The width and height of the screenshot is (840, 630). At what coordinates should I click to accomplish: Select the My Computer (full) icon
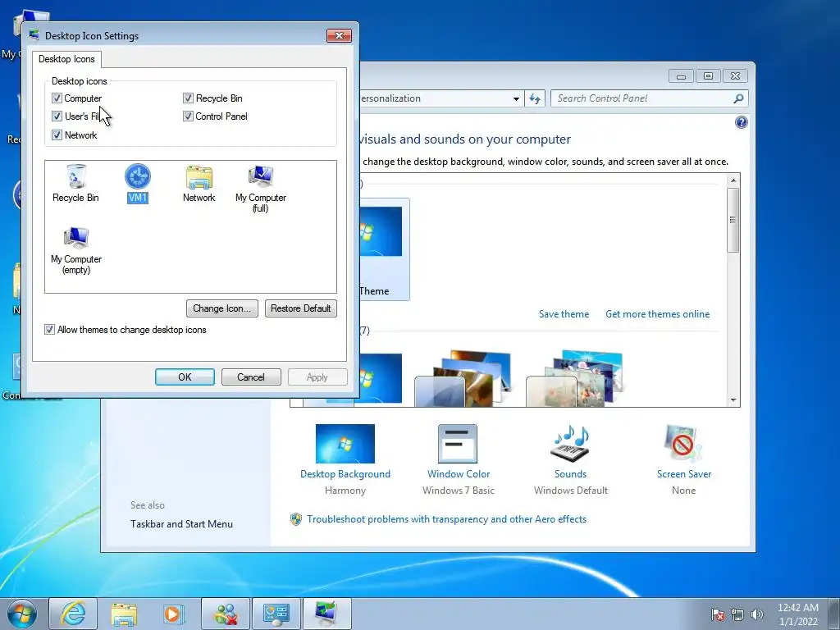[x=261, y=189]
